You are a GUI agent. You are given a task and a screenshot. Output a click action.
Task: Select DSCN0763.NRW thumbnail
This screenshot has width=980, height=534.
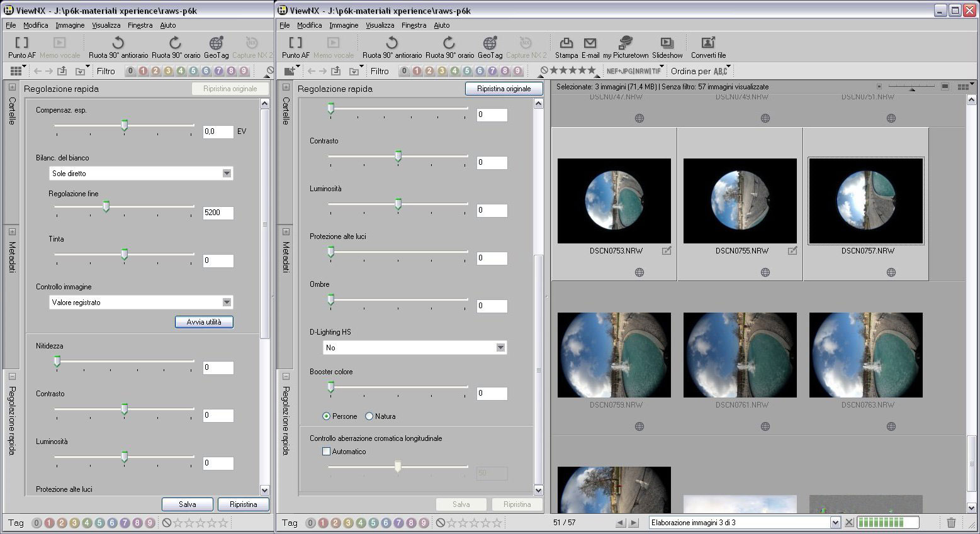point(866,355)
